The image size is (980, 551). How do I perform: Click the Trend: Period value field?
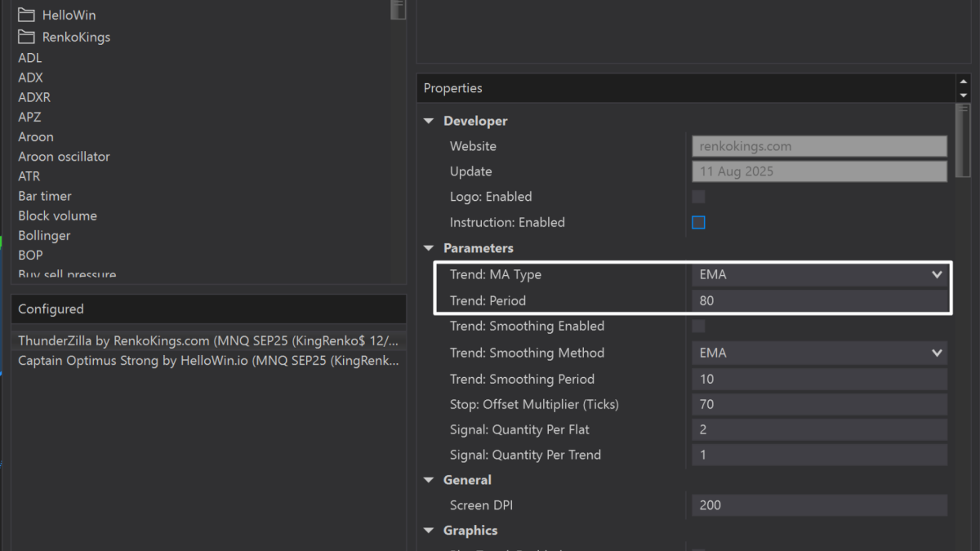pos(819,300)
